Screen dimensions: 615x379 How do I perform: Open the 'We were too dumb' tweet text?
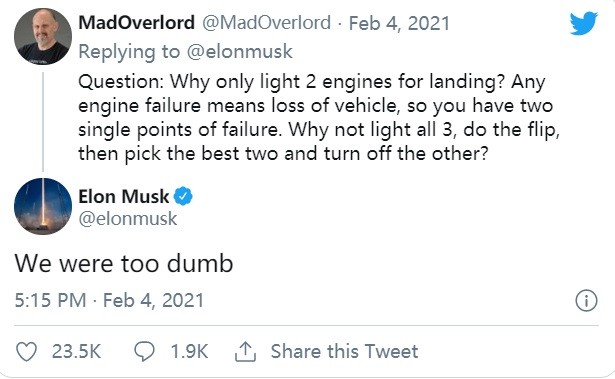click(124, 263)
